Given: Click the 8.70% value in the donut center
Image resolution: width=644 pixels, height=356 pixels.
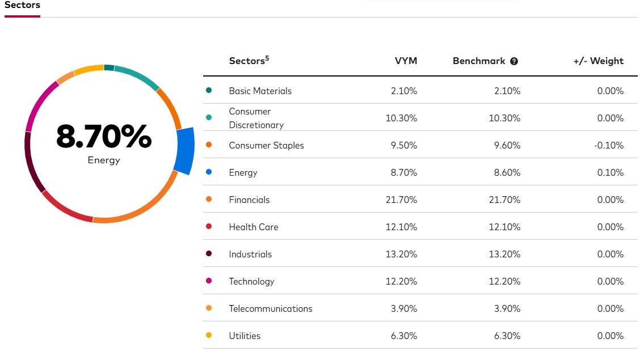Looking at the screenshot, I should click(x=104, y=137).
